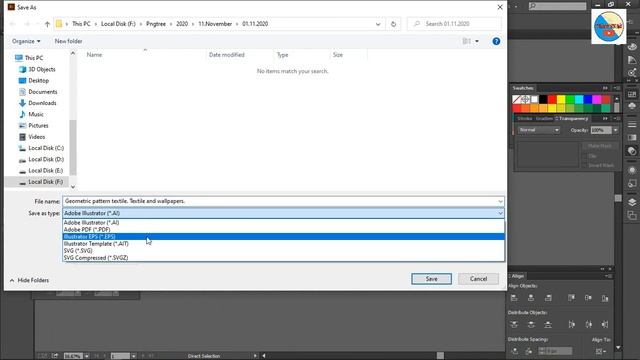This screenshot has height=360, width=640.
Task: Toggle the Invert Mask checkbox
Action: pyautogui.click(x=585, y=165)
